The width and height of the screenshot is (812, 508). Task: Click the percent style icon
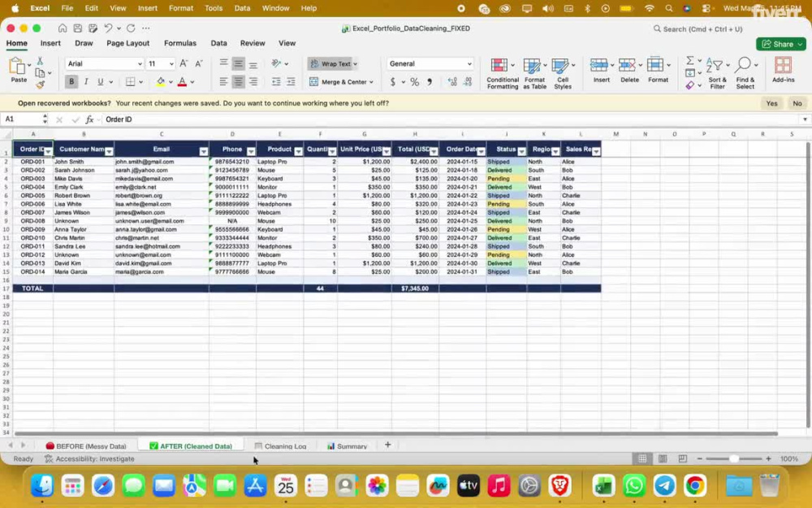pos(414,82)
